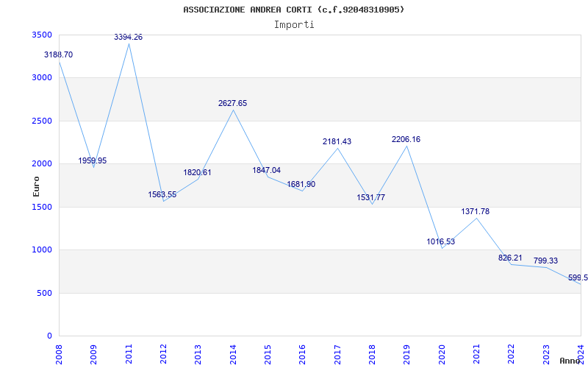The height and width of the screenshot is (368, 588).
Task: Click the 1563.55 data label
Action: [162, 194]
